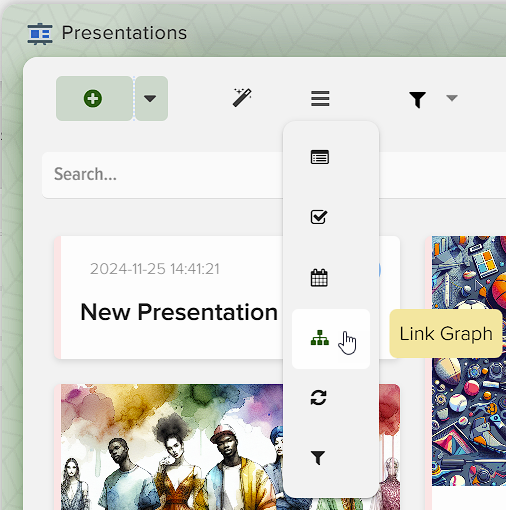This screenshot has width=506, height=510.
Task: Open the New Presentation card title
Action: [179, 312]
